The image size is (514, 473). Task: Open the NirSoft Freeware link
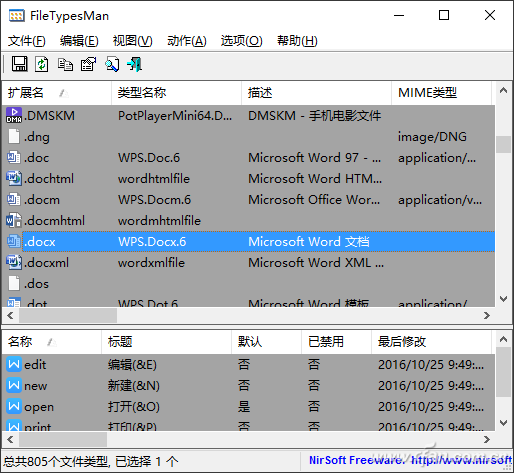(410, 460)
